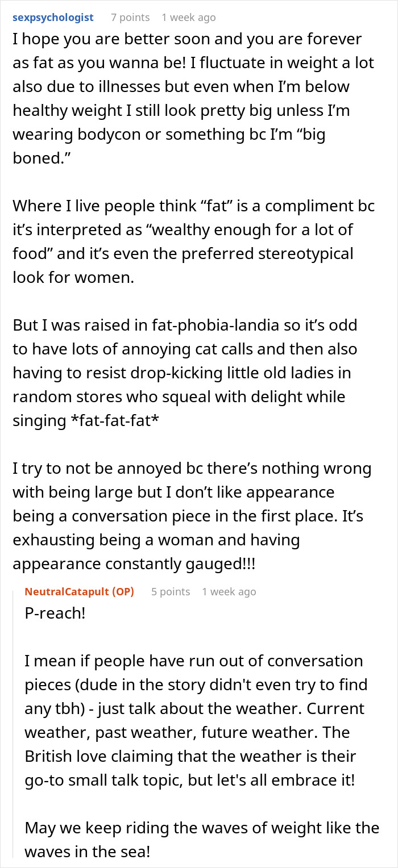Click the 5 points score label
Viewport: 398px width, 868px height.
point(170,591)
